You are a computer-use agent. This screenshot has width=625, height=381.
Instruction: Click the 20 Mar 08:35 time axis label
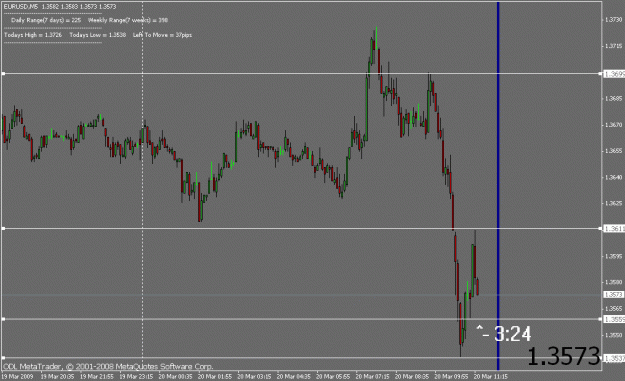412,376
